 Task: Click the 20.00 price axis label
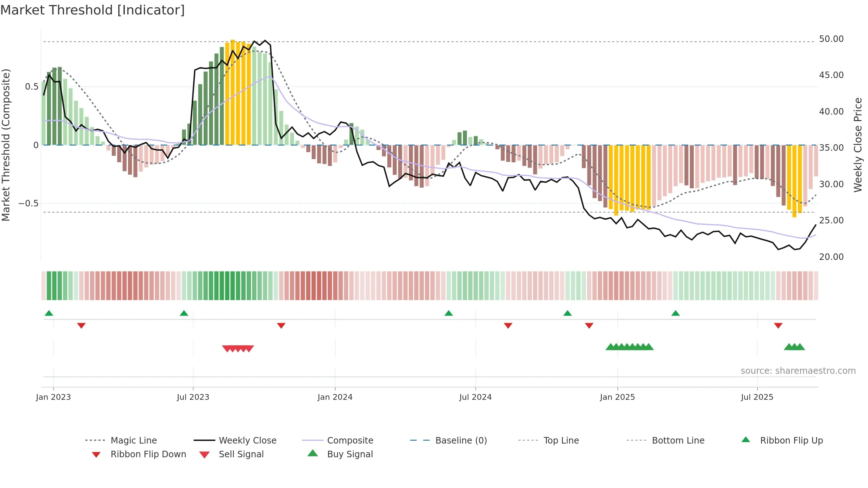(831, 257)
